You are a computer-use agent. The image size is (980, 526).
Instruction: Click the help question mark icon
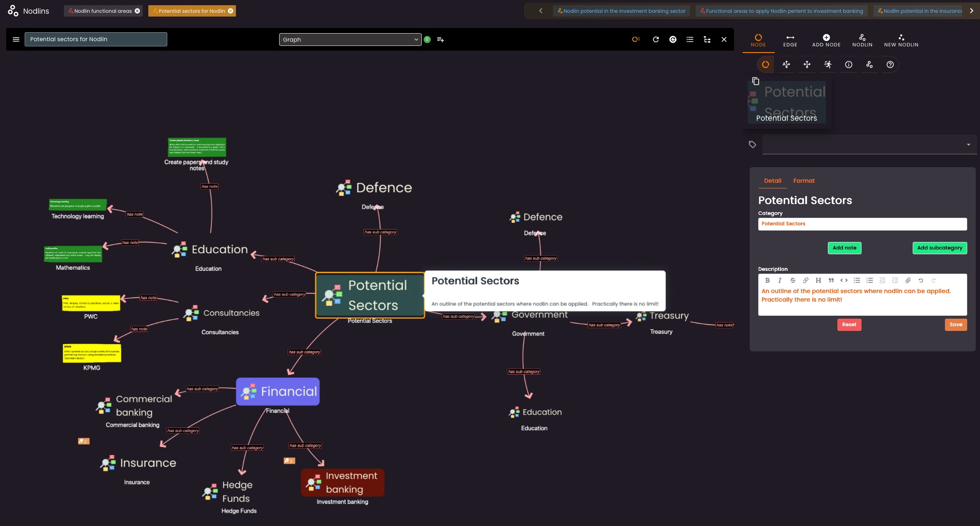(890, 65)
